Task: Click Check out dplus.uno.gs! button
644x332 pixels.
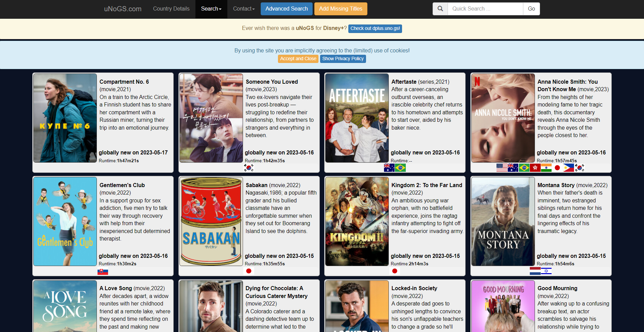Action: 375,29
